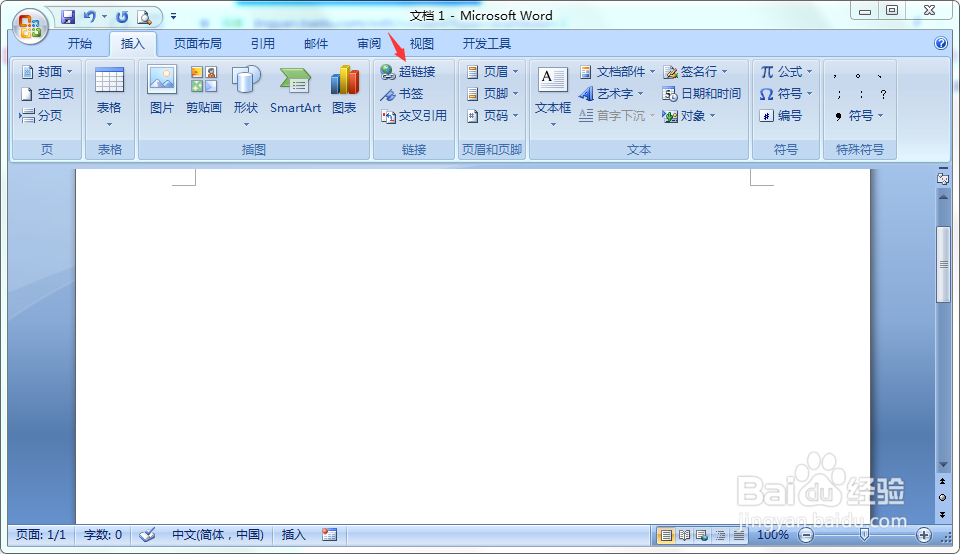This screenshot has width=960, height=554.
Task: Zoom in with the plus button
Action: pos(923,536)
